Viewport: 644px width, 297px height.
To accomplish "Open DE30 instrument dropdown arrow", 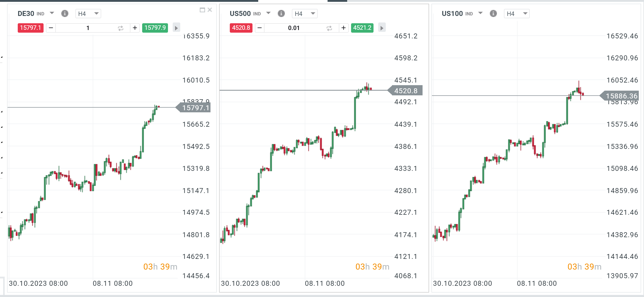I will (52, 13).
